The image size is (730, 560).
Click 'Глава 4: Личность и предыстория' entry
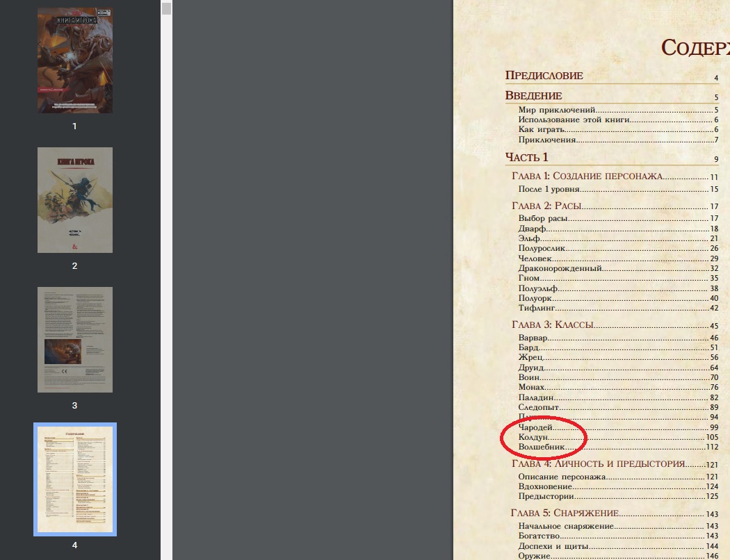point(598,463)
